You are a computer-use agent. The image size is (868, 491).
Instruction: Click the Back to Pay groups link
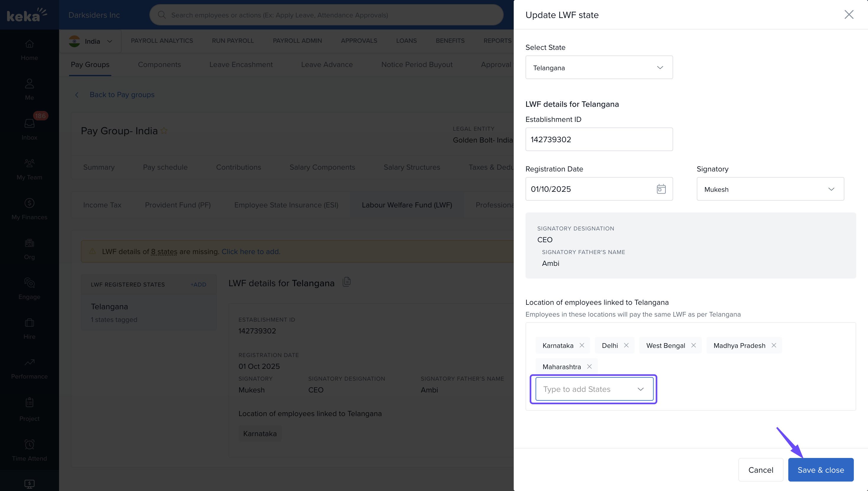pos(122,95)
